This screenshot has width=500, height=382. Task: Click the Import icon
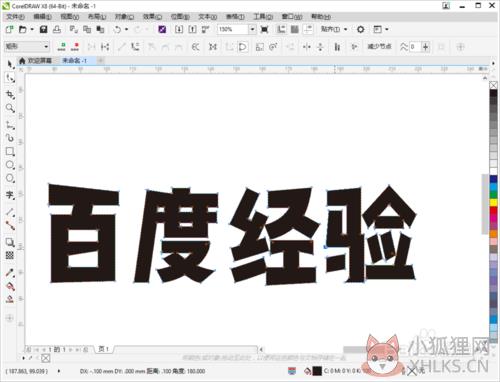coord(179,30)
